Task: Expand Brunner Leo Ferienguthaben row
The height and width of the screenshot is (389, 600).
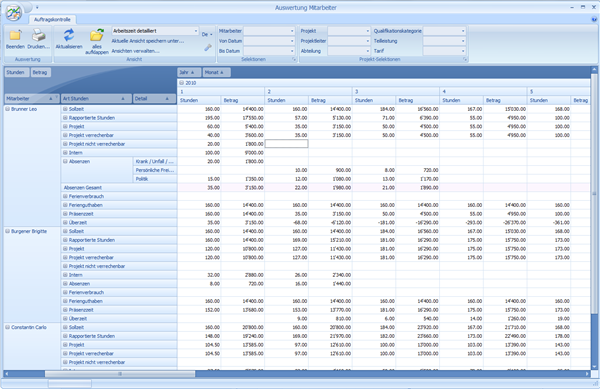Action: [65, 205]
